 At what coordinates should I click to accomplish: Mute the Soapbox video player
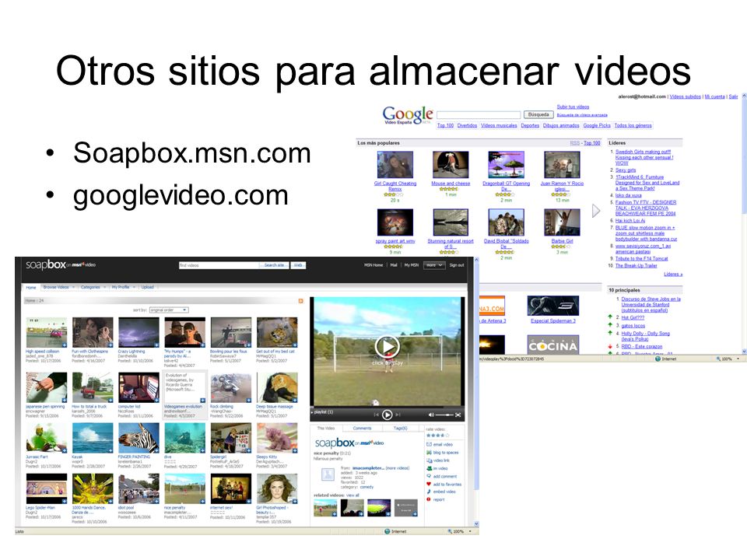click(x=431, y=415)
